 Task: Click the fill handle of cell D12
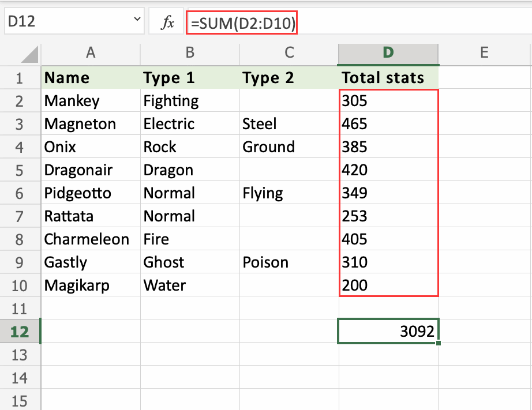438,344
